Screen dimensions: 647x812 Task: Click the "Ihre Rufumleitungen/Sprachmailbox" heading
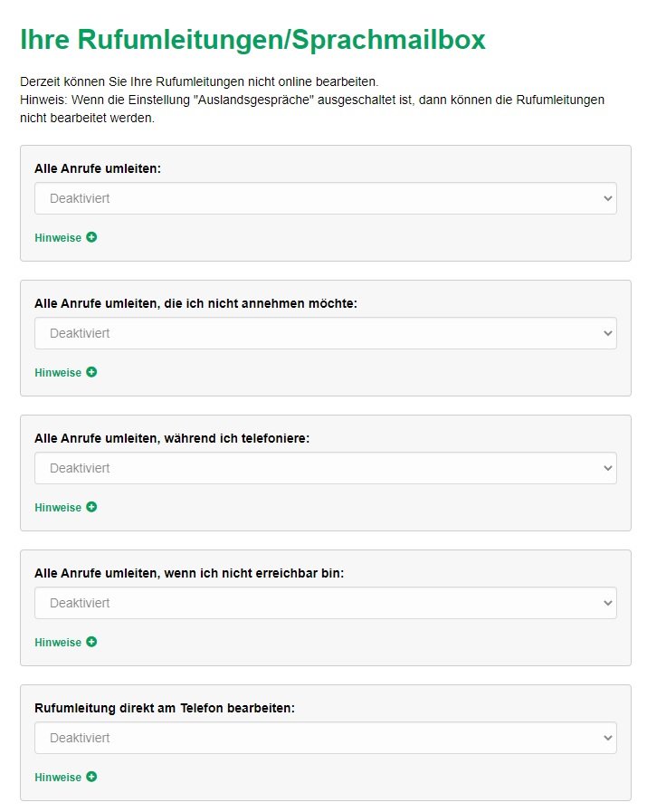pos(252,40)
